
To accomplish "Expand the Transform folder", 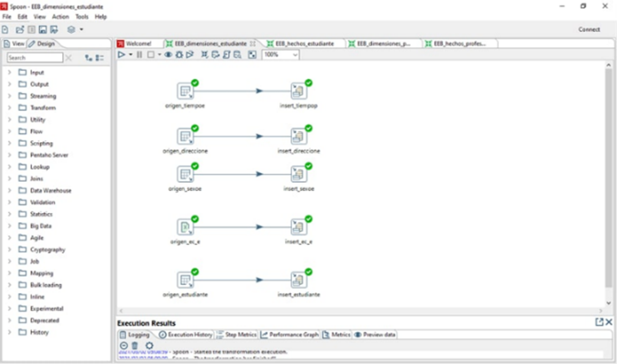I will 9,108.
